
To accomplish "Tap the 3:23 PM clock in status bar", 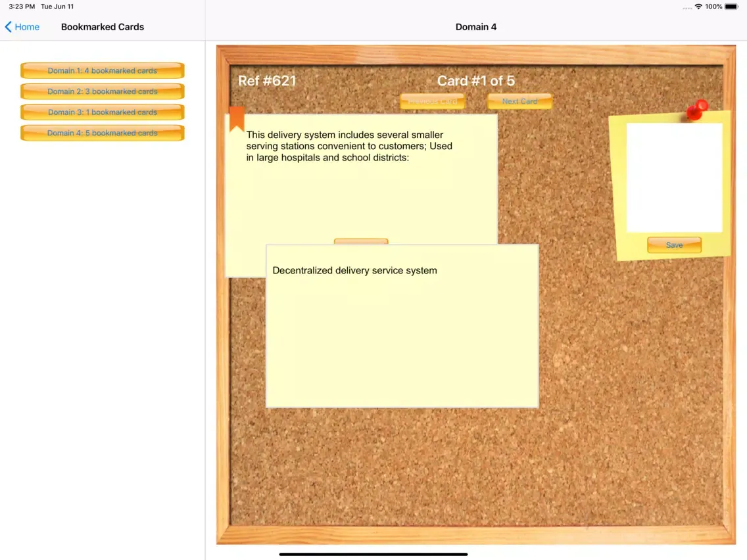I will (22, 7).
